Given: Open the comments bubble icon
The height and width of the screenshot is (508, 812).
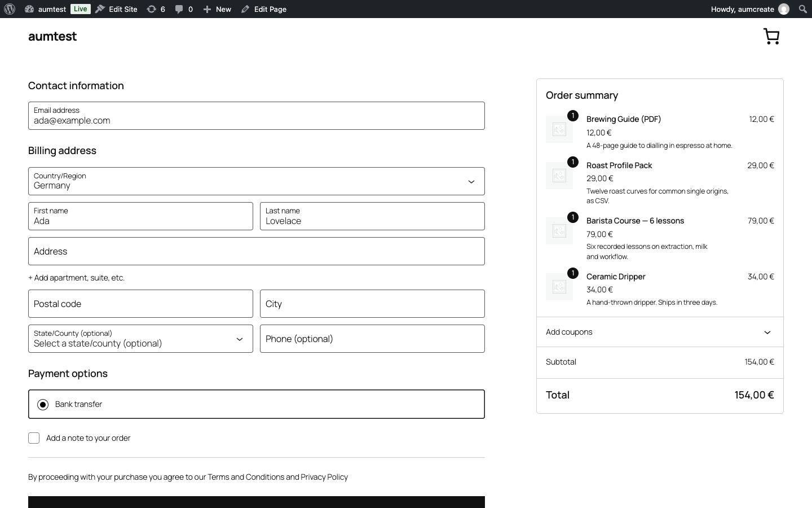Looking at the screenshot, I should point(184,9).
